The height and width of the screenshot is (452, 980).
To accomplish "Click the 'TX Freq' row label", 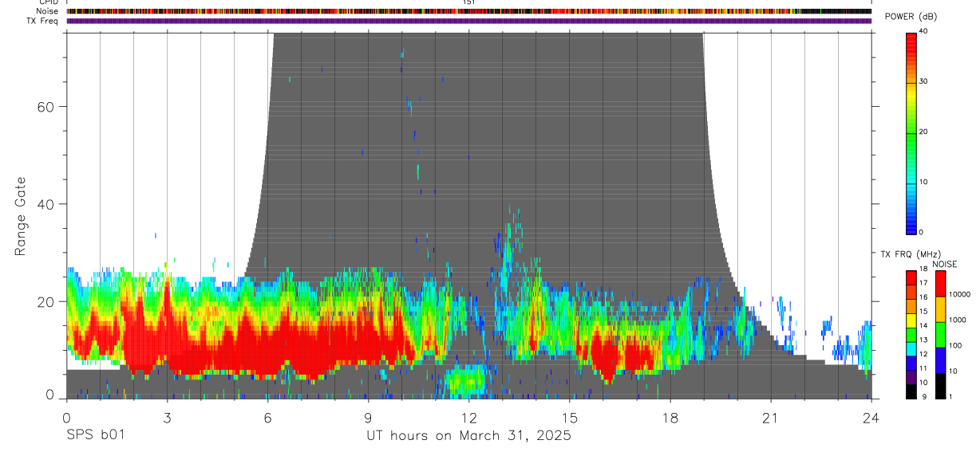I will (43, 21).
